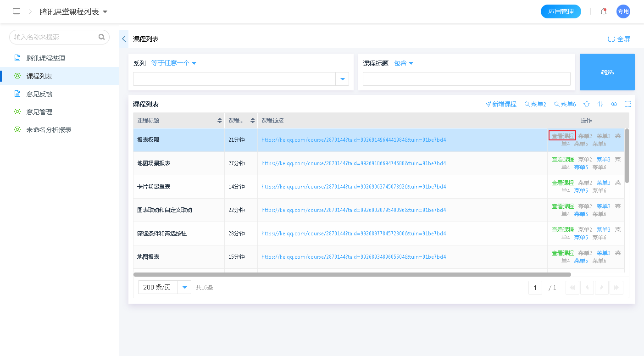Click the 专用 user avatar

click(x=623, y=11)
